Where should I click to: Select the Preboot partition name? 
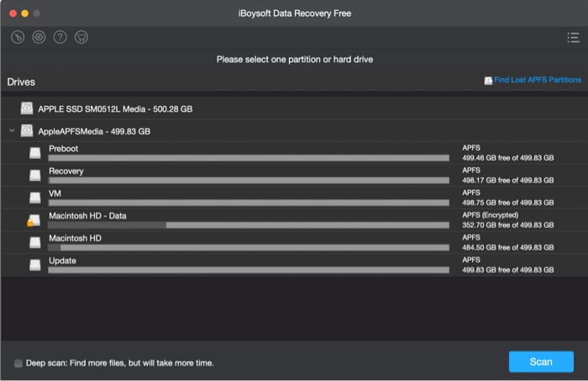click(x=63, y=149)
